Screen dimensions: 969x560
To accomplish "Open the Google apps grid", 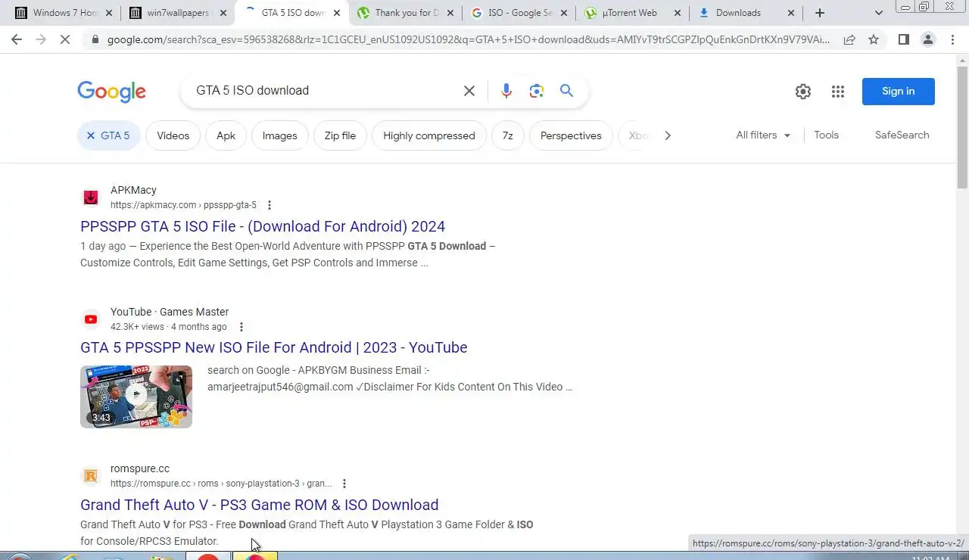I will [x=837, y=92].
